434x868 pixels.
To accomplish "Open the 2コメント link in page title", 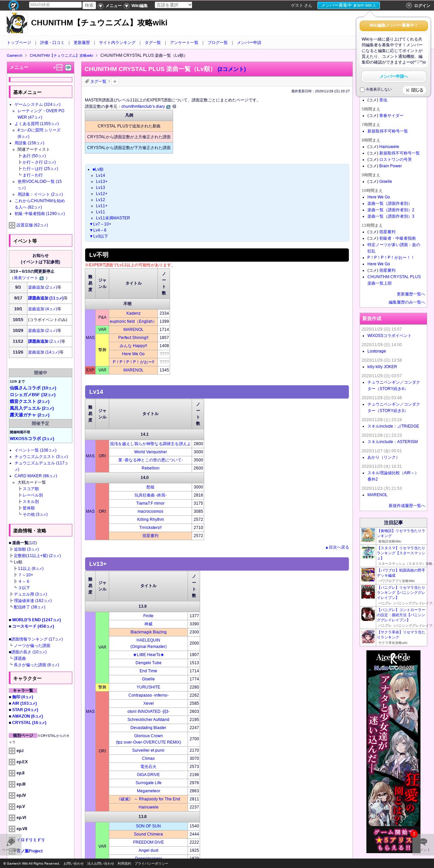I will pos(232,69).
